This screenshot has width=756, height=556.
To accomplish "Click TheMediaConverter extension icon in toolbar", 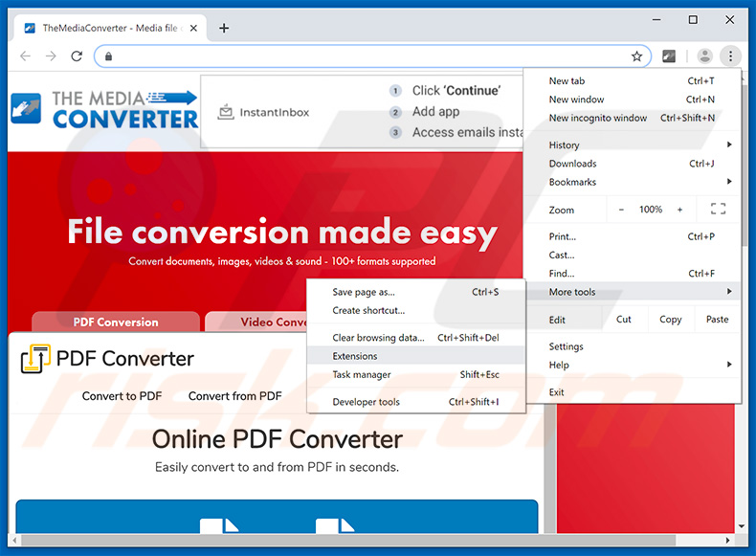I will tap(669, 56).
